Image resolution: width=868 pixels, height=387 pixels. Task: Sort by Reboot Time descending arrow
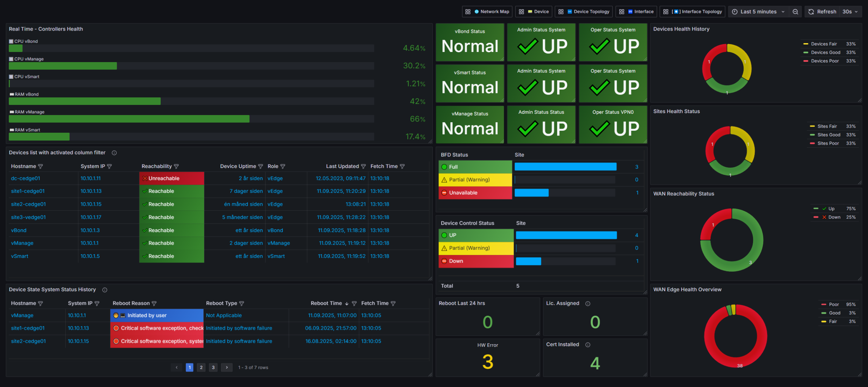tap(347, 303)
